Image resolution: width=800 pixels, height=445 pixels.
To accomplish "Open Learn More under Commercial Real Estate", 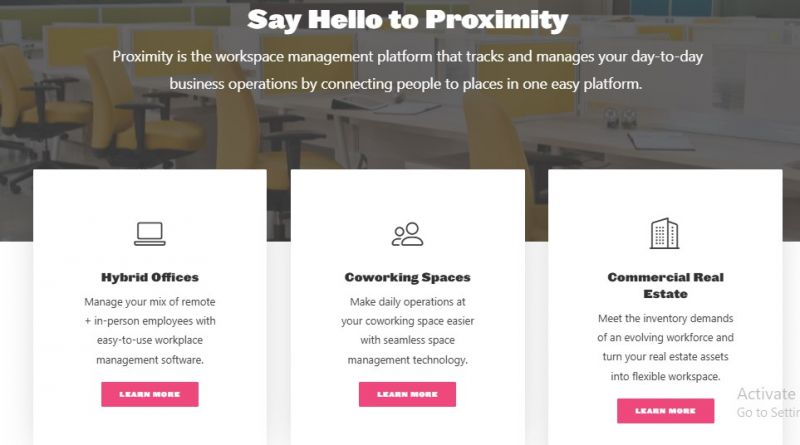I will coord(665,411).
